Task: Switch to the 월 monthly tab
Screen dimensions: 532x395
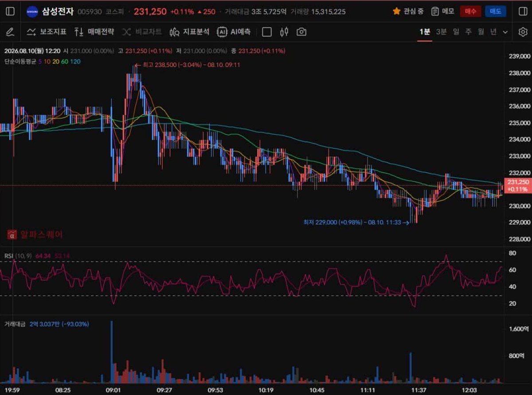Action: click(481, 32)
